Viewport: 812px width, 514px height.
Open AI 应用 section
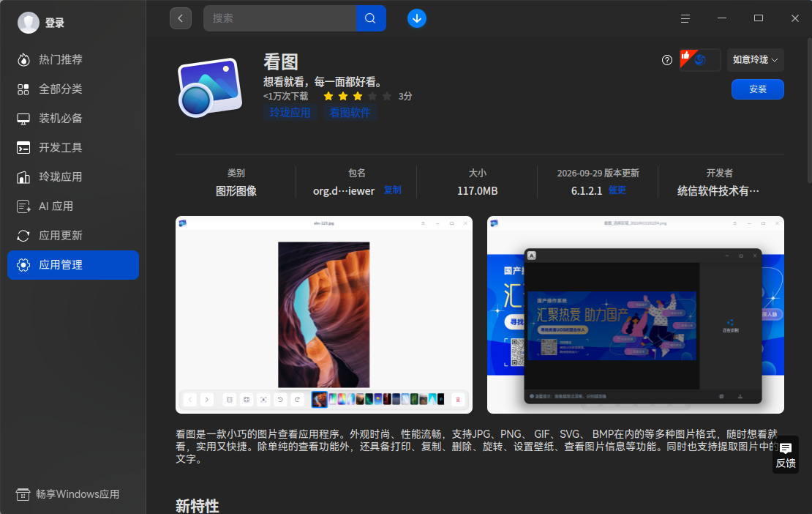(73, 206)
